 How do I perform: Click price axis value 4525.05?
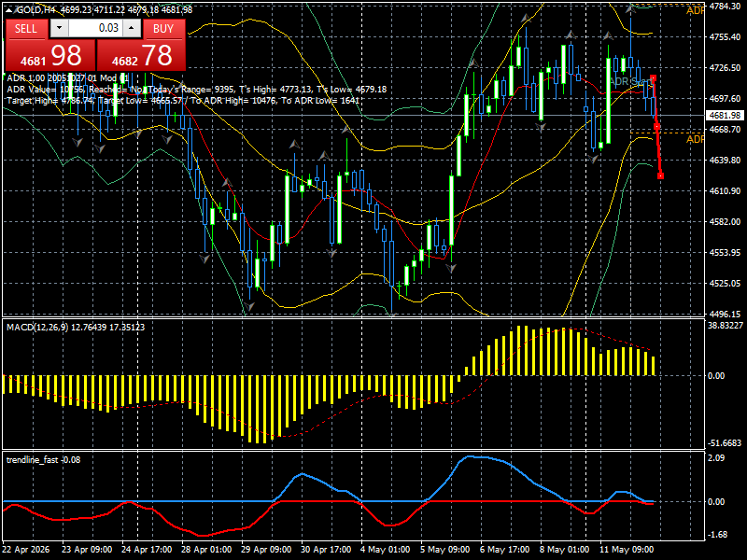(x=725, y=284)
